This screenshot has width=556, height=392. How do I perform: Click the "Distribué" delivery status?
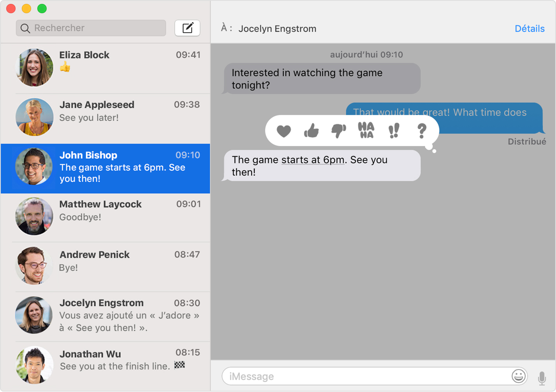tap(527, 142)
